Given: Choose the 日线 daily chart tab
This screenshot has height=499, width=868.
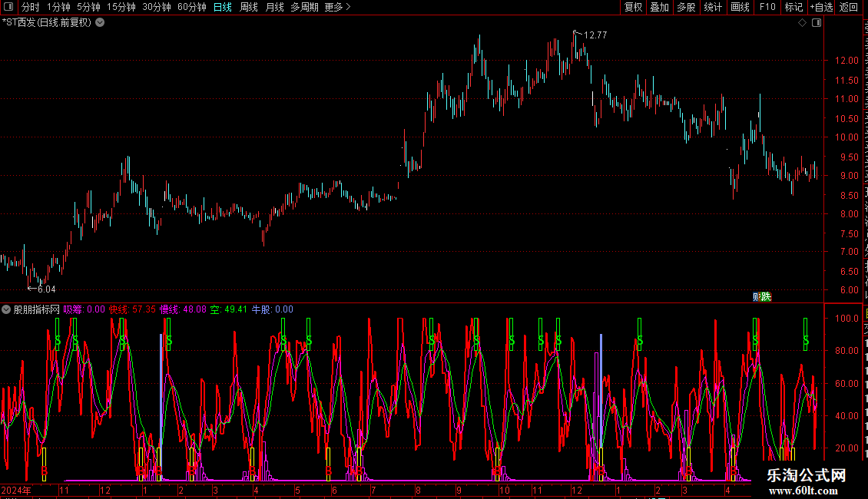Looking at the screenshot, I should pos(223,7).
